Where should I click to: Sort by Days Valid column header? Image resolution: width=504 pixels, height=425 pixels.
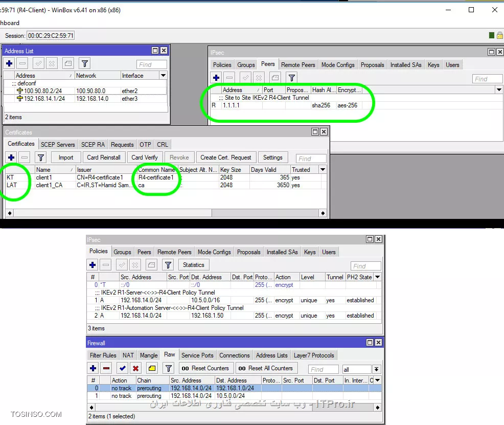coord(270,169)
